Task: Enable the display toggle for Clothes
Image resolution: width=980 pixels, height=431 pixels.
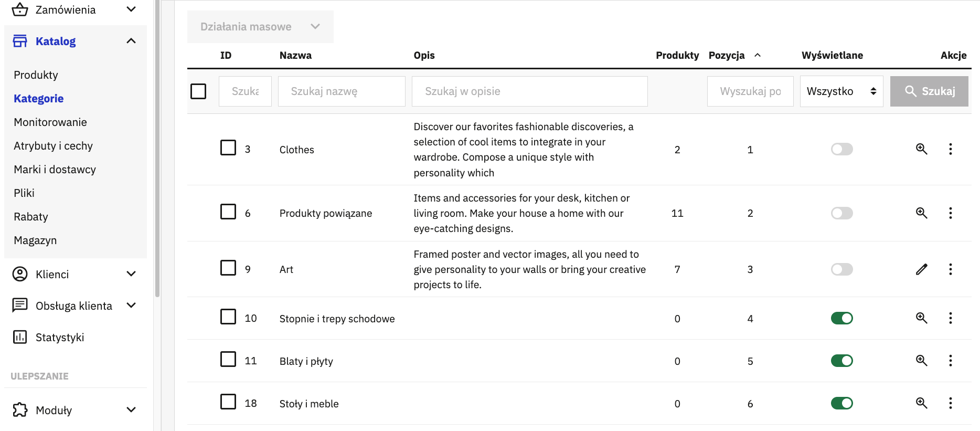Action: (841, 149)
